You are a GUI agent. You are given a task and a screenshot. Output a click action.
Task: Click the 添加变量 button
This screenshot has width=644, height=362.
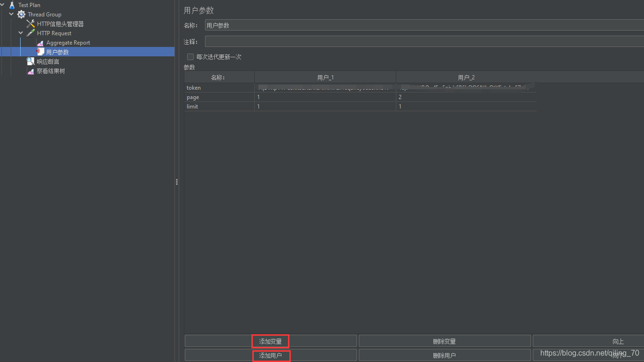(271, 341)
